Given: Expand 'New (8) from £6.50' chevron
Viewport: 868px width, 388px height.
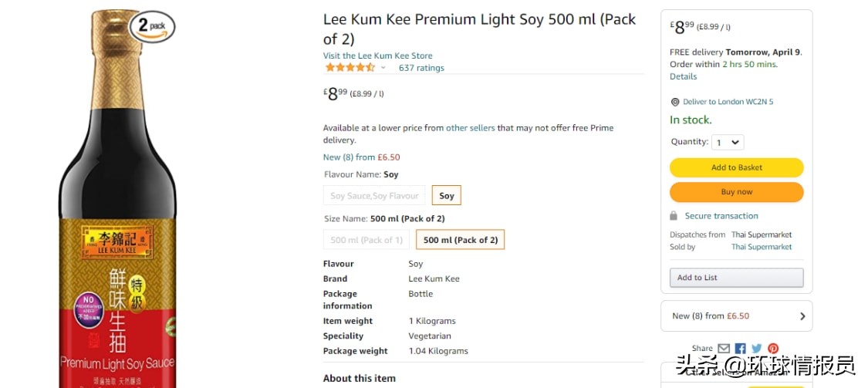Looking at the screenshot, I should (x=802, y=316).
